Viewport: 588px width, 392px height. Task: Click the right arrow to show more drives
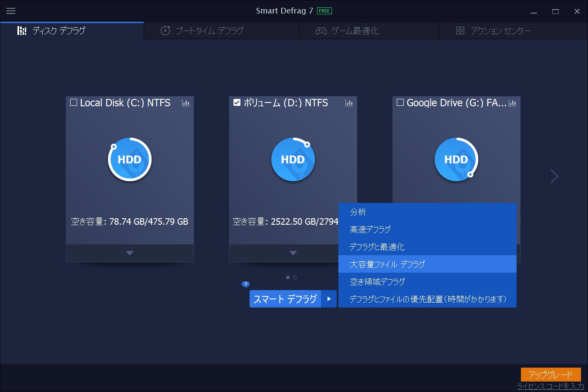pos(554,176)
